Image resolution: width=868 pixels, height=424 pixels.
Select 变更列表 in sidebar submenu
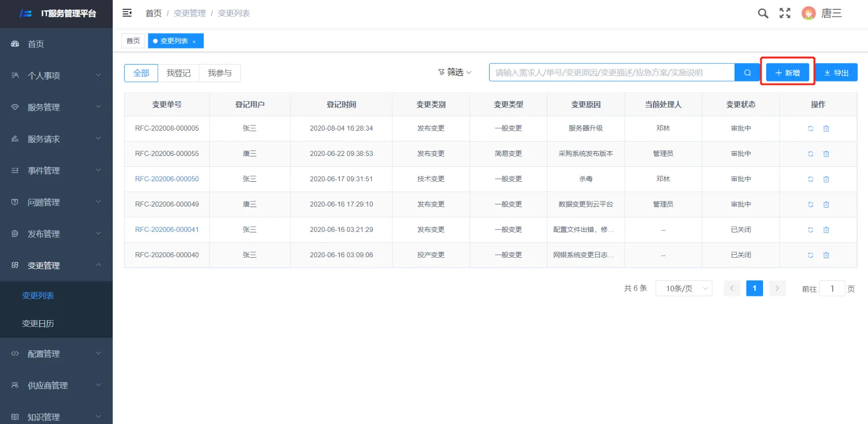point(56,295)
